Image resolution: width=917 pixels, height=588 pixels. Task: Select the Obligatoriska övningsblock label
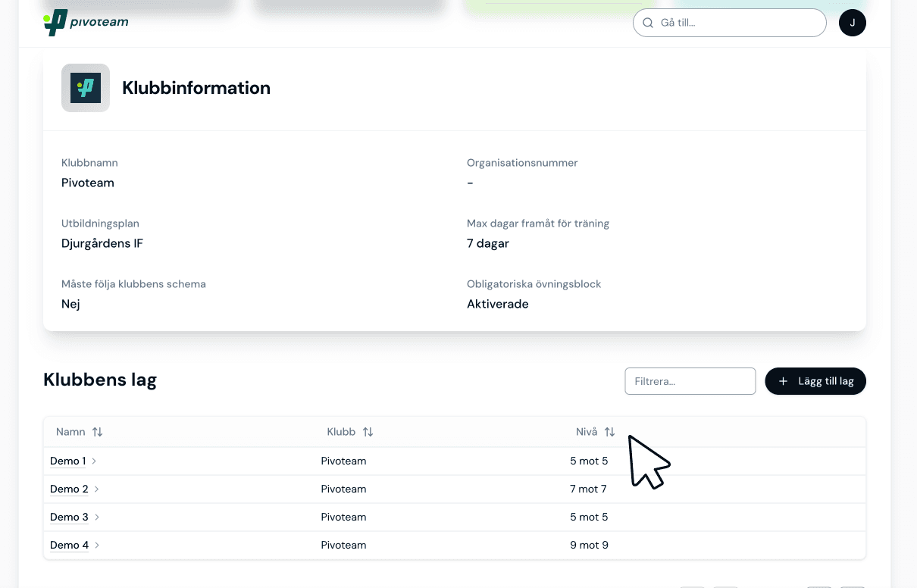pos(534,284)
